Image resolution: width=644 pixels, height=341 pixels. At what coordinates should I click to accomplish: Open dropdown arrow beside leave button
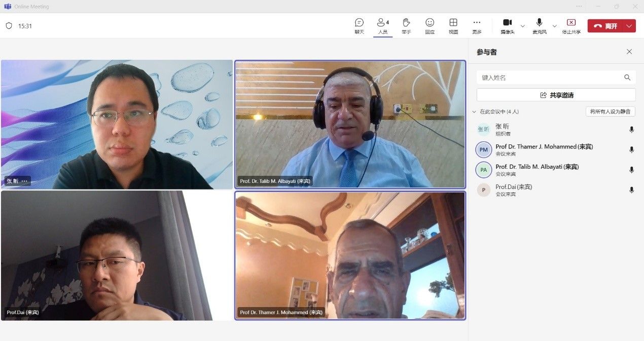coord(629,26)
